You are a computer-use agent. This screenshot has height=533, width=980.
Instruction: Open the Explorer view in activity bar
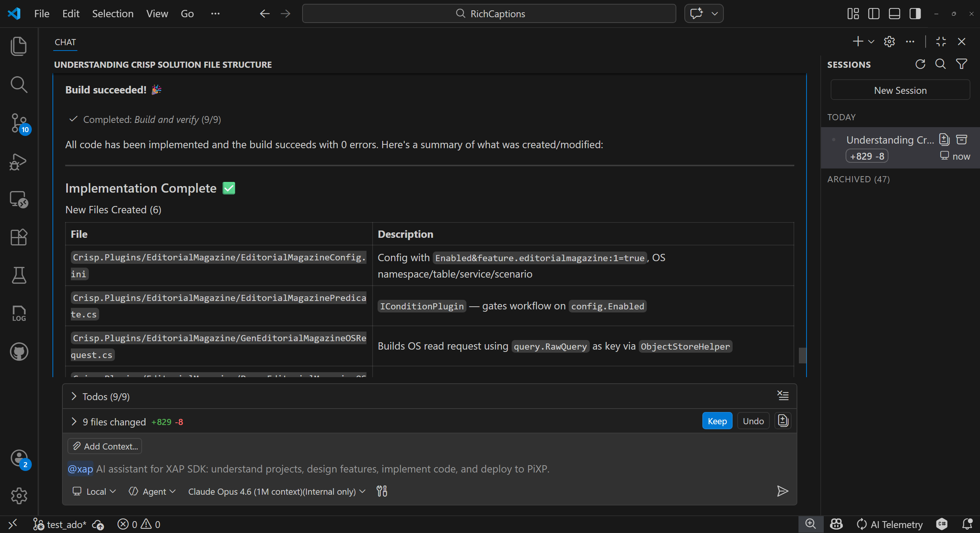point(18,46)
